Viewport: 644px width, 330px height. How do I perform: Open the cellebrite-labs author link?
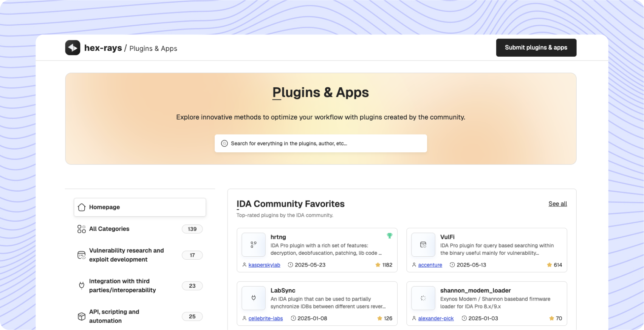pos(265,319)
